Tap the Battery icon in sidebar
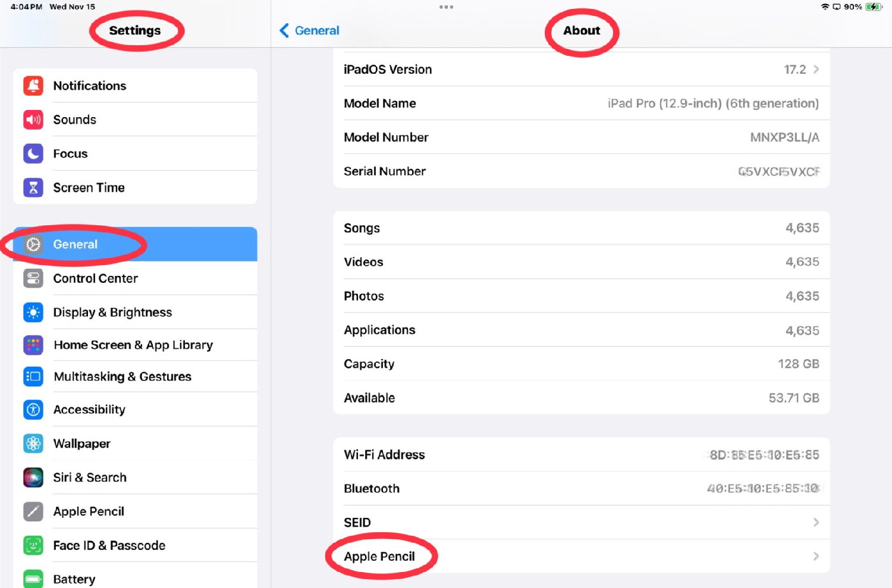 (x=33, y=579)
